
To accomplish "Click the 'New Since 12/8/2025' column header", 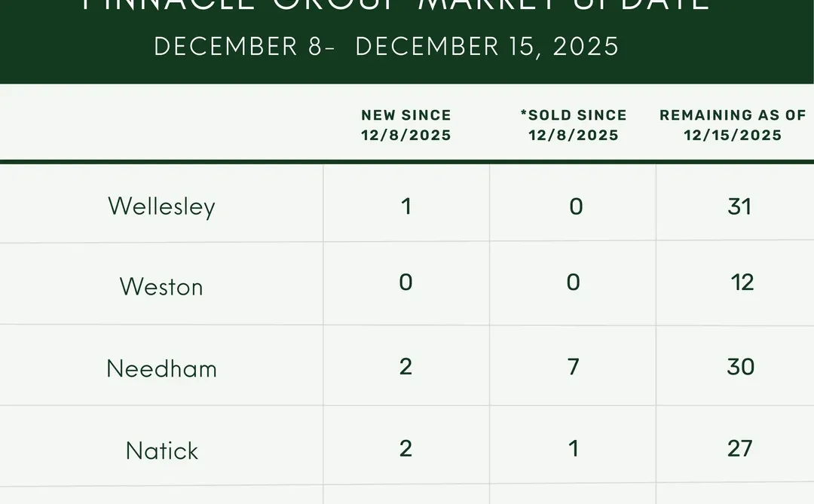I will [406, 125].
